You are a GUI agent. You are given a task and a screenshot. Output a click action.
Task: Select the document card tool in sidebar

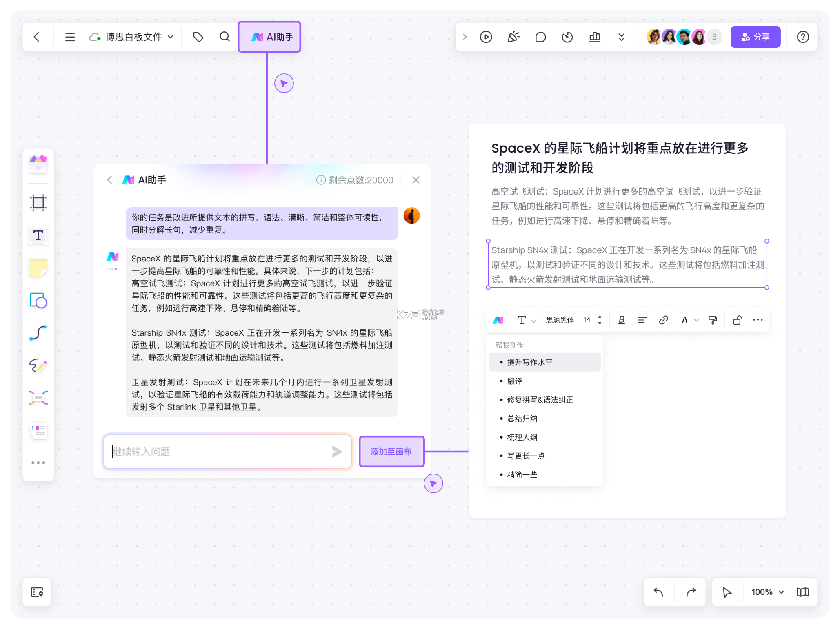pos(38,430)
